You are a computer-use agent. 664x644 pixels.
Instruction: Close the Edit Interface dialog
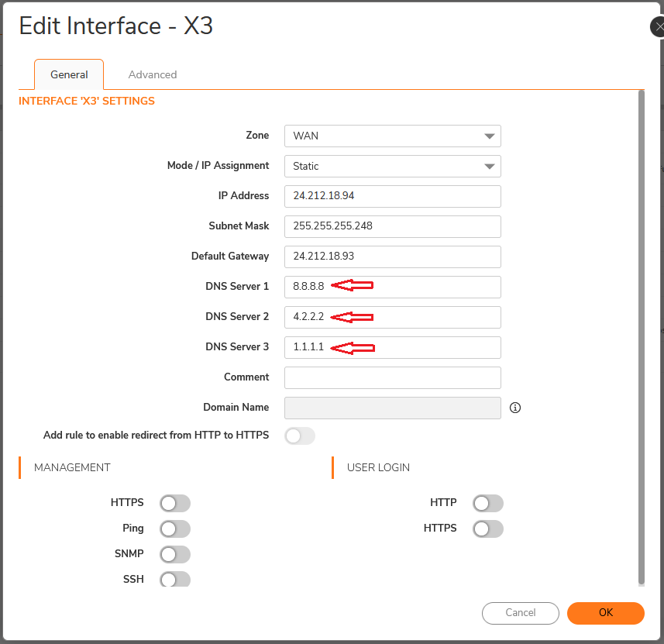coord(658,27)
